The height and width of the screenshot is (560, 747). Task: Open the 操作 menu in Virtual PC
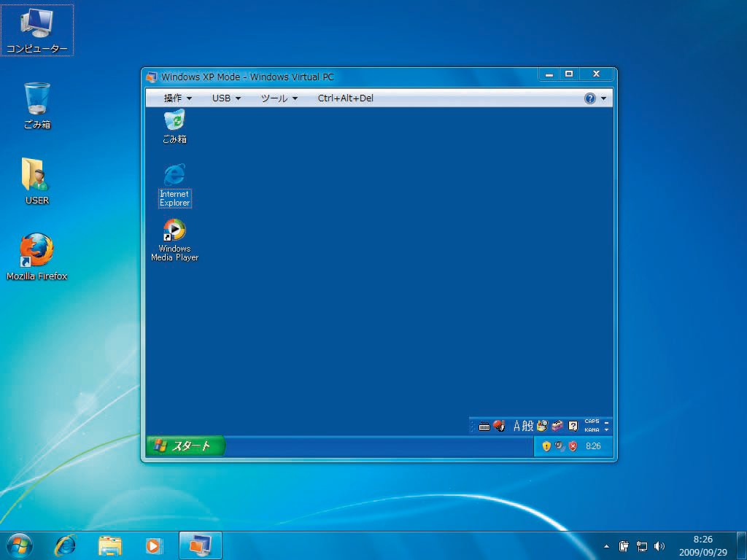[x=177, y=98]
